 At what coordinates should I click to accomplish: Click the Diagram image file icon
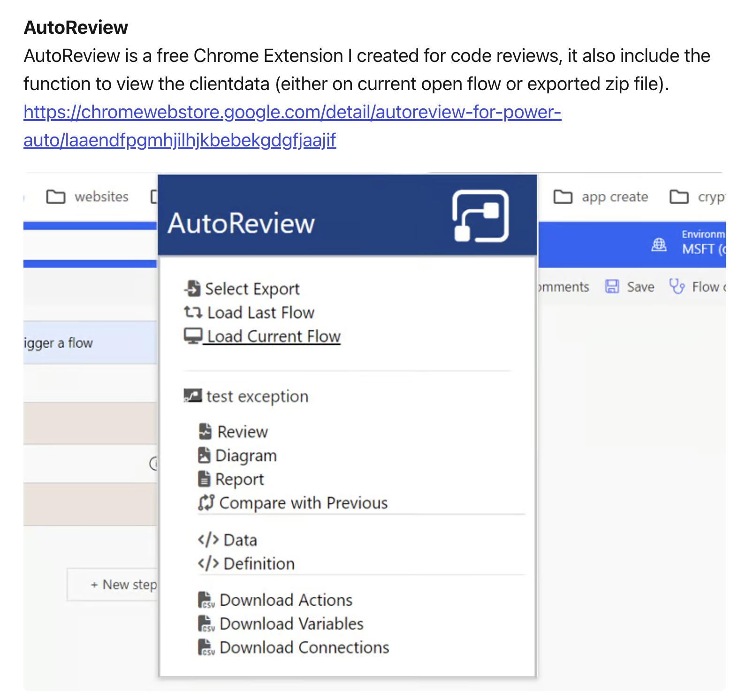click(x=204, y=455)
